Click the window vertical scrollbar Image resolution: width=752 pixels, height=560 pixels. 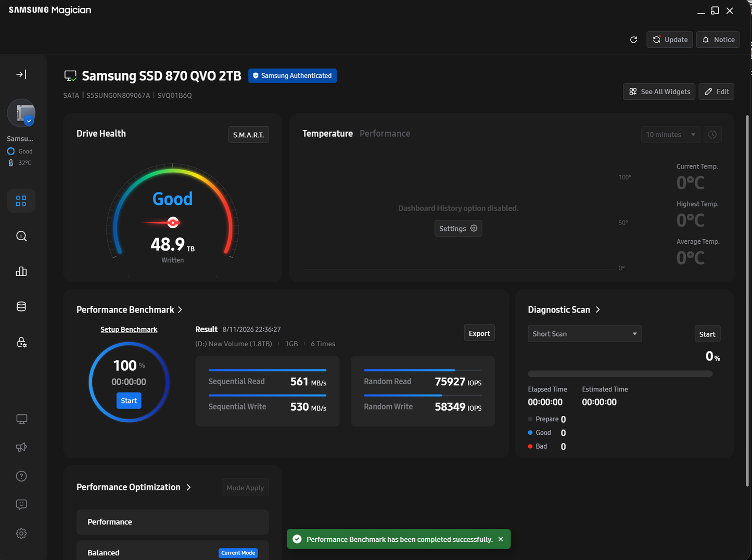748,301
